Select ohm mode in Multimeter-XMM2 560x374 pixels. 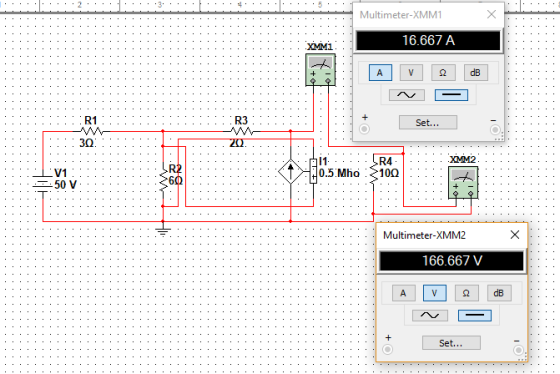[x=466, y=293]
